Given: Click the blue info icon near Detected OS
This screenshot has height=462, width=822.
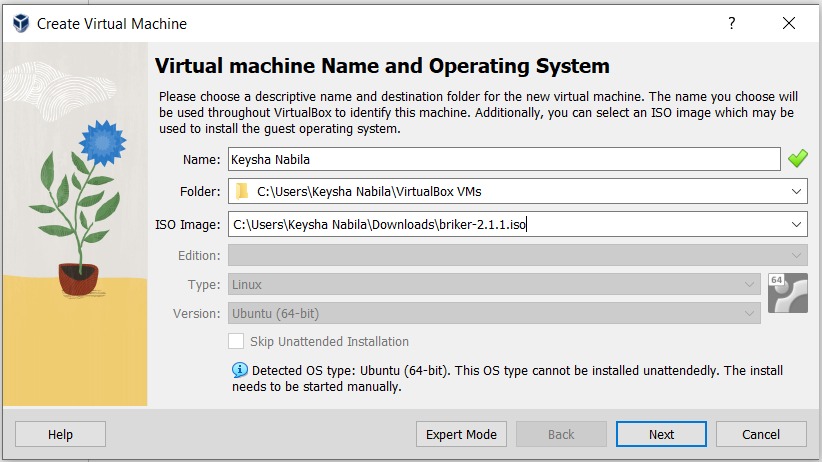Looking at the screenshot, I should click(x=240, y=370).
